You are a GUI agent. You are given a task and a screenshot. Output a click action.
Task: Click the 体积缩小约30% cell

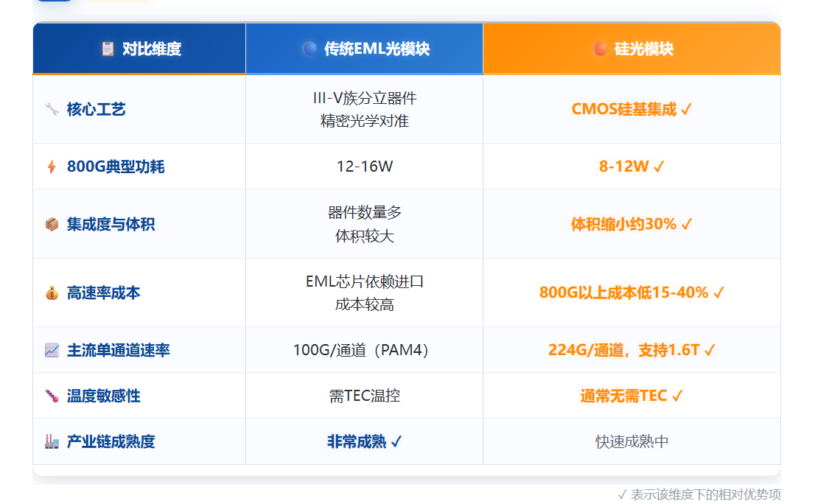[x=632, y=224]
